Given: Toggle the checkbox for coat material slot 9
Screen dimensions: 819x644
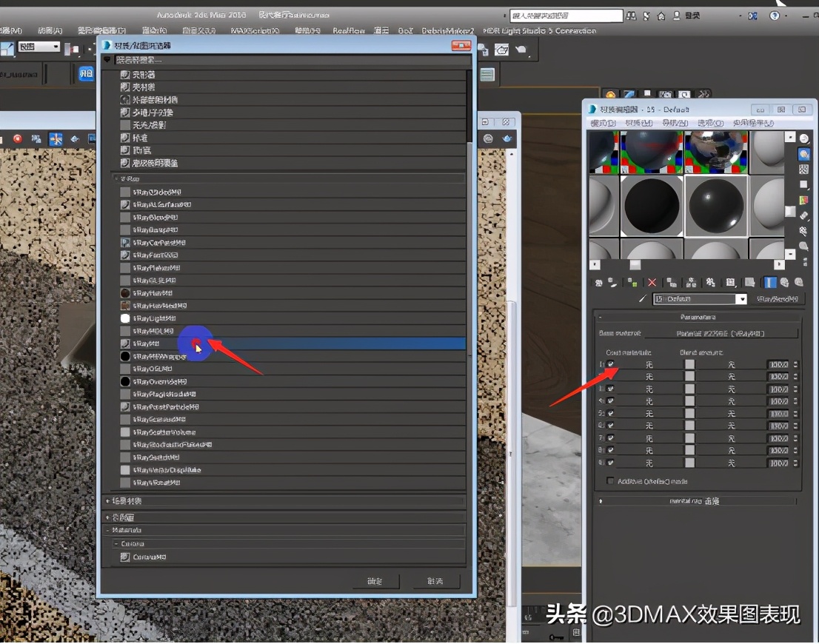Looking at the screenshot, I should [x=609, y=462].
